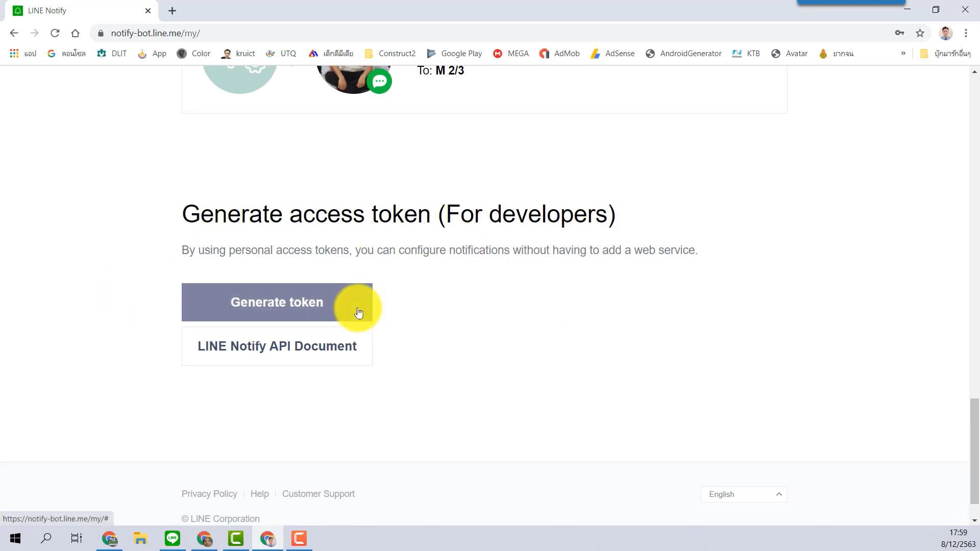Click the group profile picture thumbnail
The height and width of the screenshot is (551, 980).
tap(354, 80)
